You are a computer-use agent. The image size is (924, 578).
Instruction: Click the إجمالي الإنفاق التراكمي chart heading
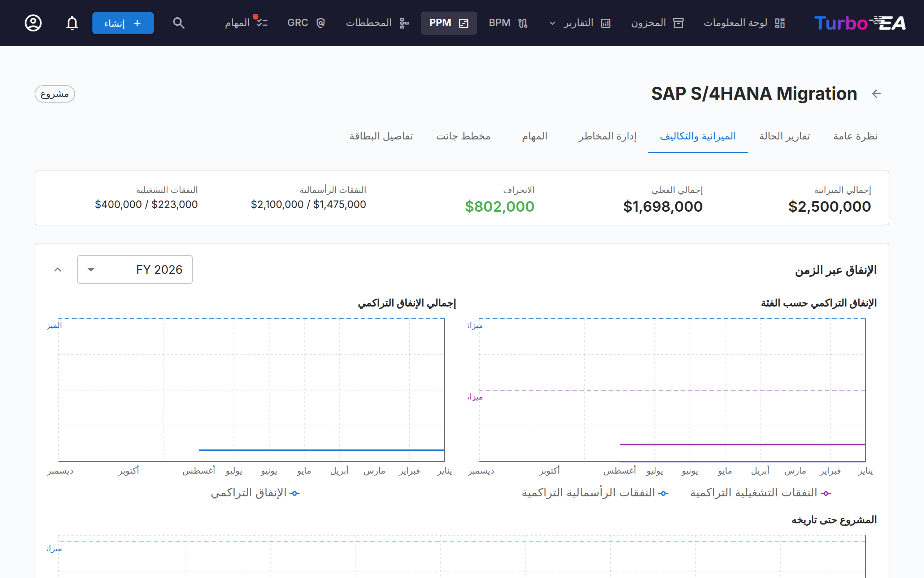click(x=407, y=303)
